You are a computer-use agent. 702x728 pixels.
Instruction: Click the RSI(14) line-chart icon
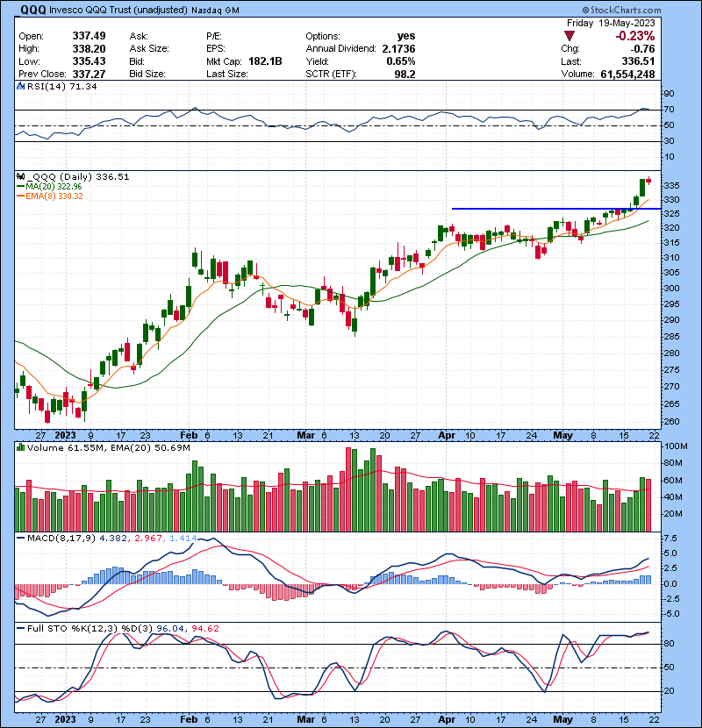coord(20,86)
